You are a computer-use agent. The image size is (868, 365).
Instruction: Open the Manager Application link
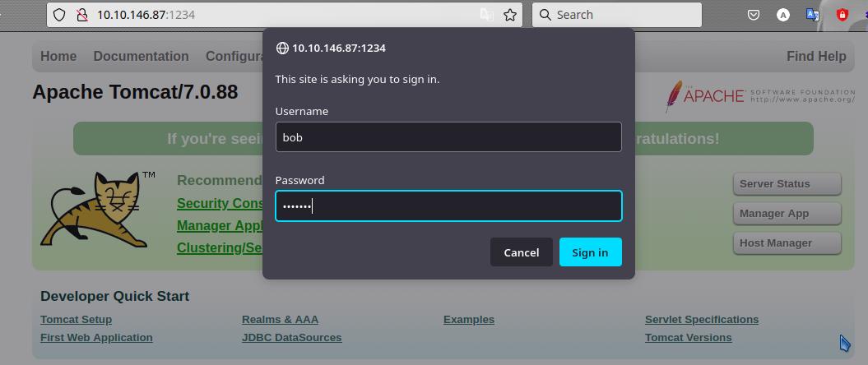[220, 225]
